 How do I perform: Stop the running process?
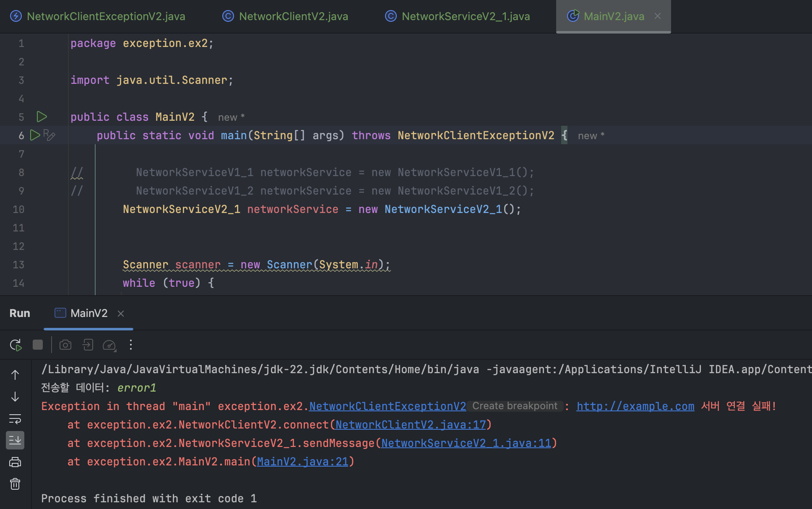click(x=38, y=345)
